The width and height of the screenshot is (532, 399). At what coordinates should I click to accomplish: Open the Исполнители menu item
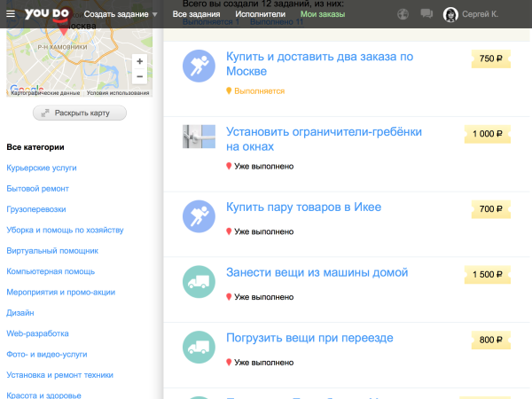pos(261,14)
